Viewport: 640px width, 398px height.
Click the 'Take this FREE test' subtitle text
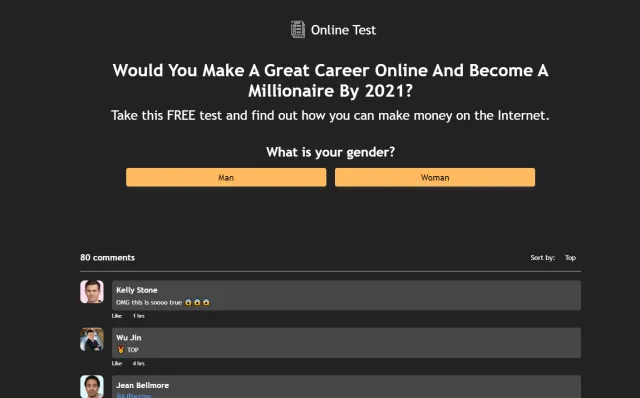(330, 115)
